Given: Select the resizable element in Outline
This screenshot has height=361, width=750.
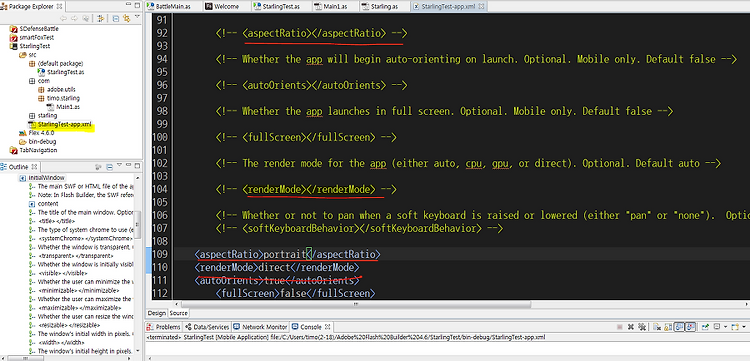Looking at the screenshot, I should tap(64, 325).
